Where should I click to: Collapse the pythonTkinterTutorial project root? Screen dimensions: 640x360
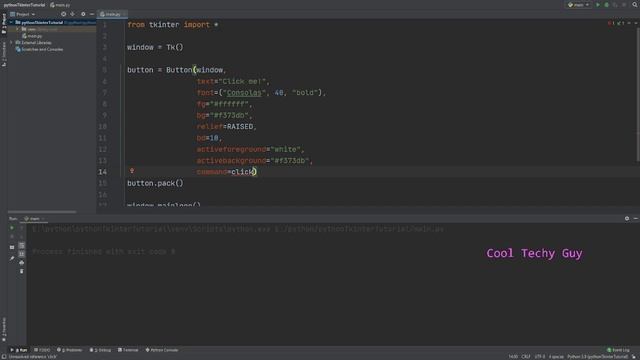tap(11, 22)
